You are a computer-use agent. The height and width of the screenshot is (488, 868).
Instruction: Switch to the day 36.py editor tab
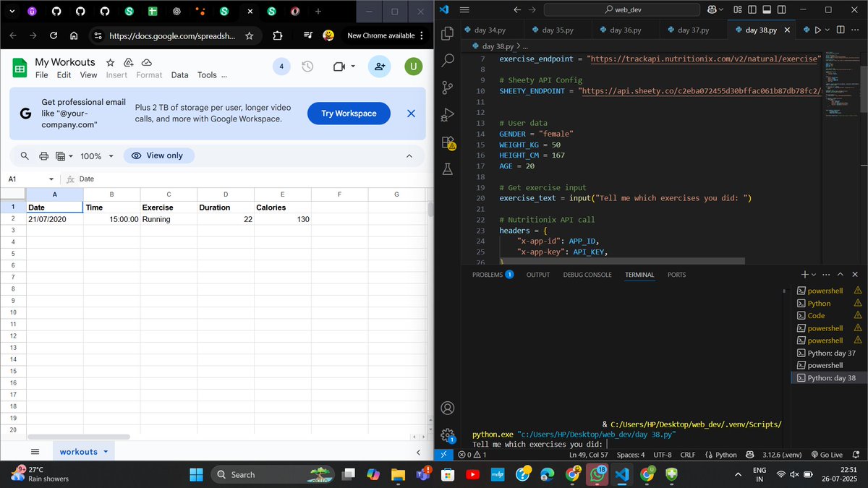(621, 30)
